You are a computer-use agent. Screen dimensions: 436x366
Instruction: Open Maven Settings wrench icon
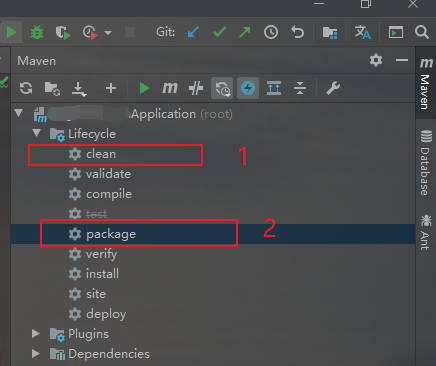333,88
